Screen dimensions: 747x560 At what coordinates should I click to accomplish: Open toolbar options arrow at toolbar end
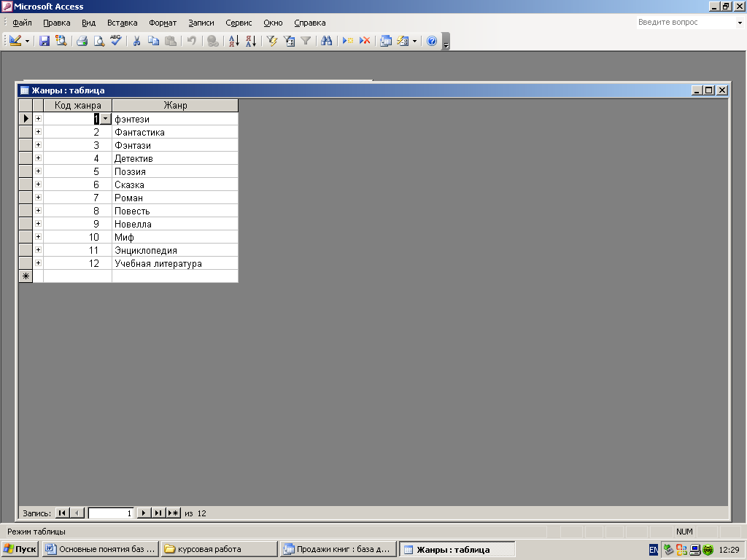click(x=446, y=41)
